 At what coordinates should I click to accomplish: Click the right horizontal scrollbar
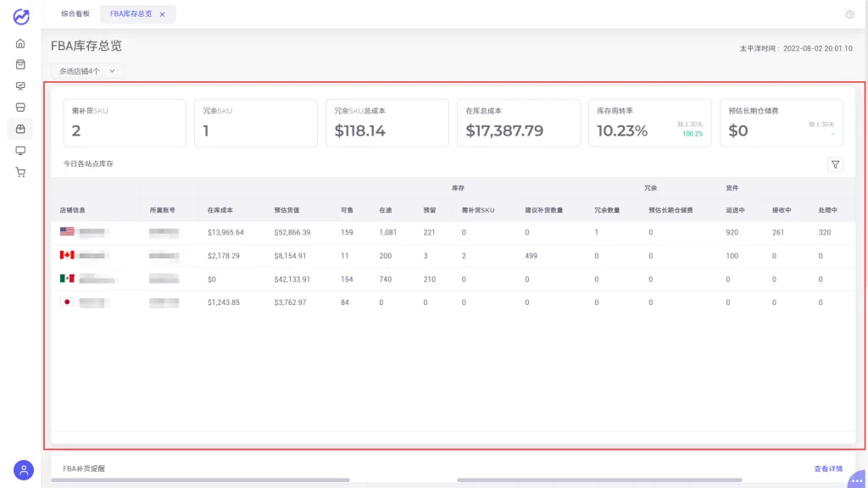point(599,480)
